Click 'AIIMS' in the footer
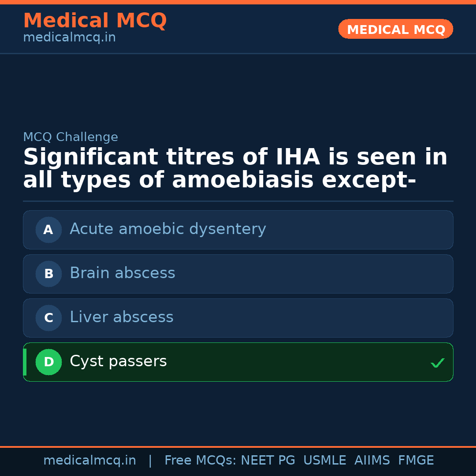Viewport: 476px width, 476px height. [x=372, y=461]
